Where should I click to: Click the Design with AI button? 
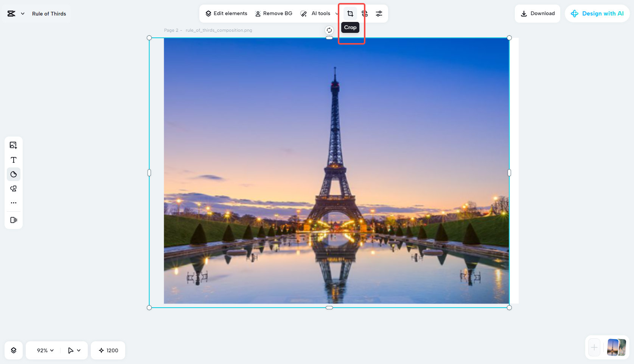(597, 13)
